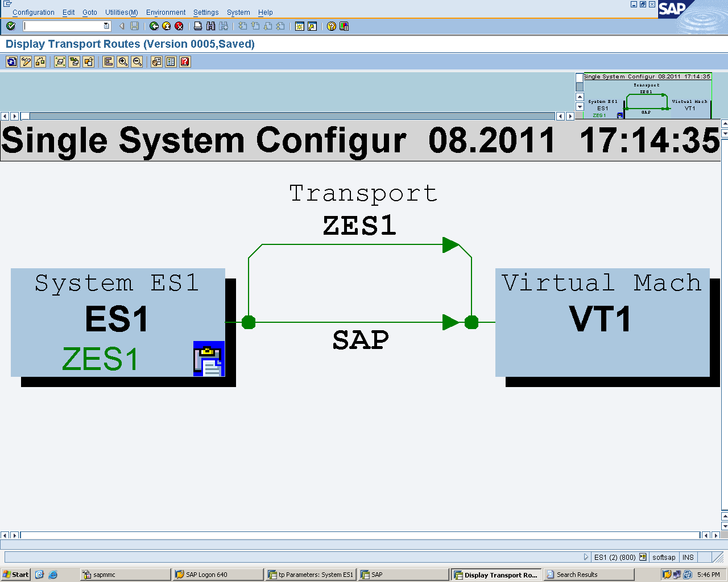Open Customize Local Layout icon
Viewport: 728px width, 582px height.
tap(344, 26)
